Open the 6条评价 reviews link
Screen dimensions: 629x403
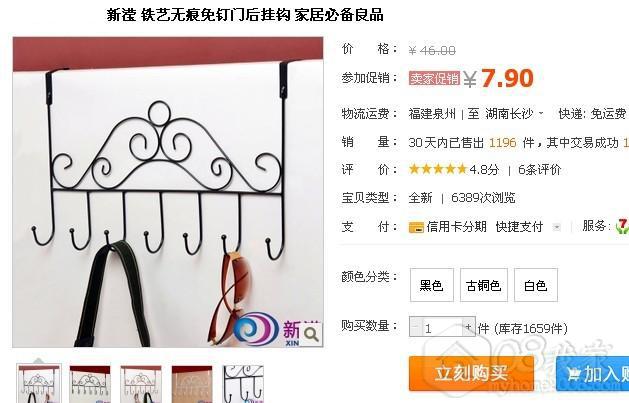(x=539, y=170)
